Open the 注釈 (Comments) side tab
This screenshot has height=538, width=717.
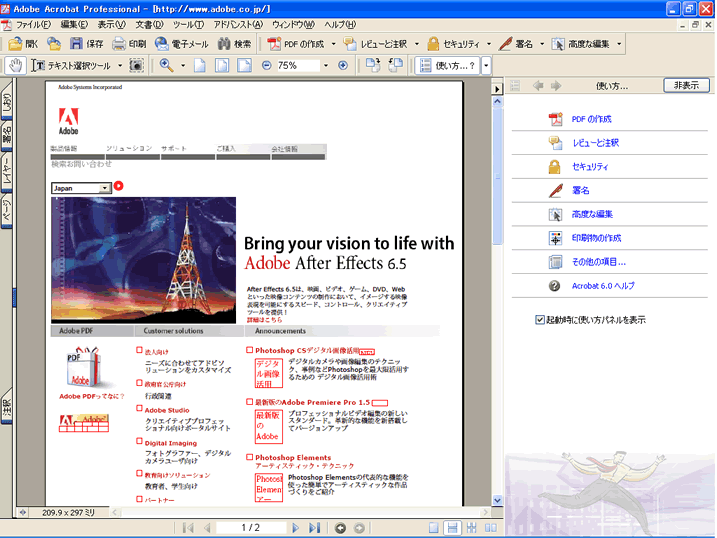(x=6, y=406)
